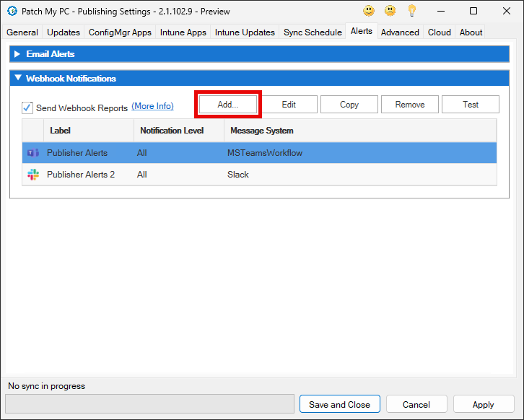The width and height of the screenshot is (524, 420).
Task: Click the Add... webhook button
Action: (x=228, y=104)
